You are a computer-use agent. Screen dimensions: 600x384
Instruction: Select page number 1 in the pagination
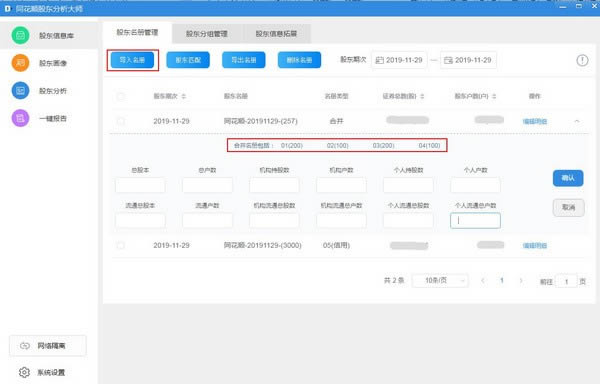click(x=502, y=281)
